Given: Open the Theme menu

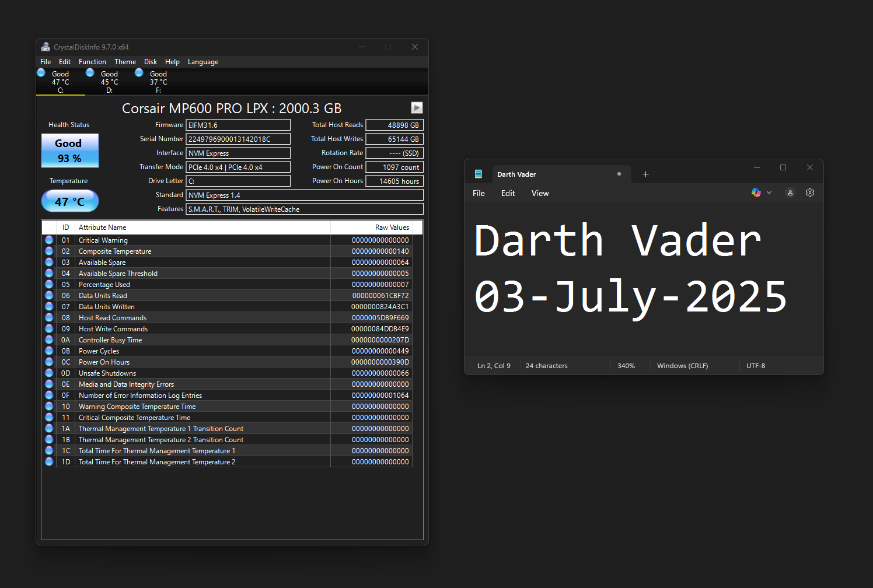Looking at the screenshot, I should [x=125, y=62].
